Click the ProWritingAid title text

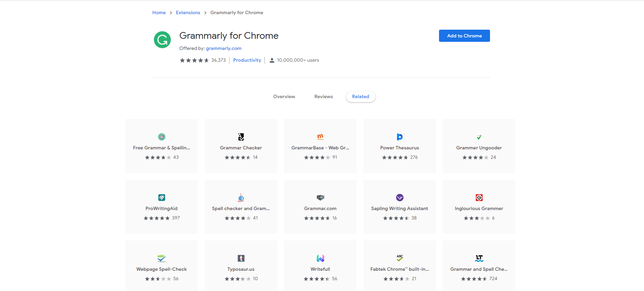click(x=161, y=208)
